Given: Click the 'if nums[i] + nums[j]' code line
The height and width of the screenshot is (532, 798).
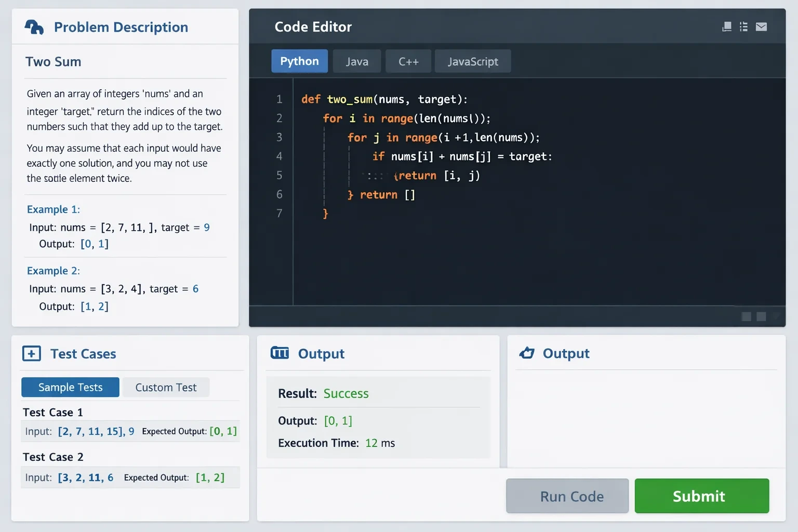Looking at the screenshot, I should click(x=462, y=156).
